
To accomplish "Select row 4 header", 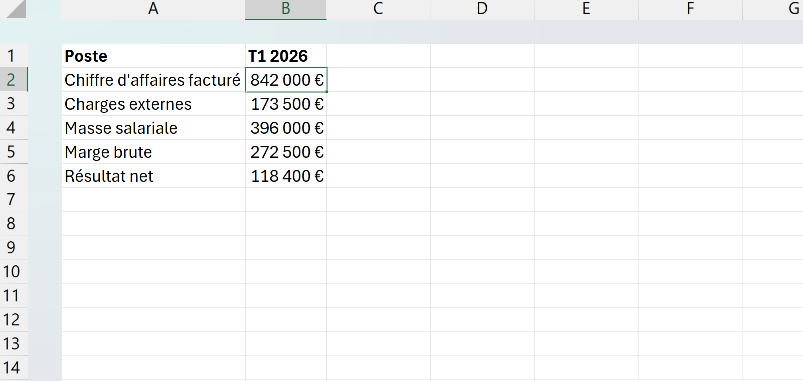I will click(x=14, y=128).
